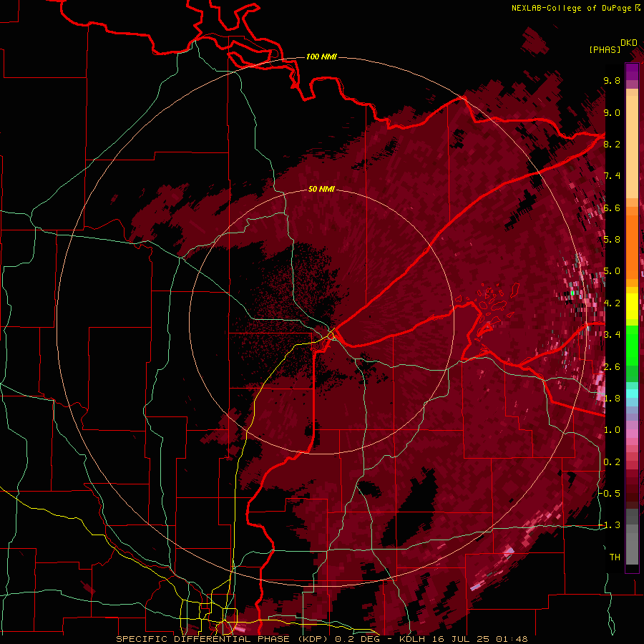Click the 50 NMI range ring label
644x644 pixels.
pos(321,190)
